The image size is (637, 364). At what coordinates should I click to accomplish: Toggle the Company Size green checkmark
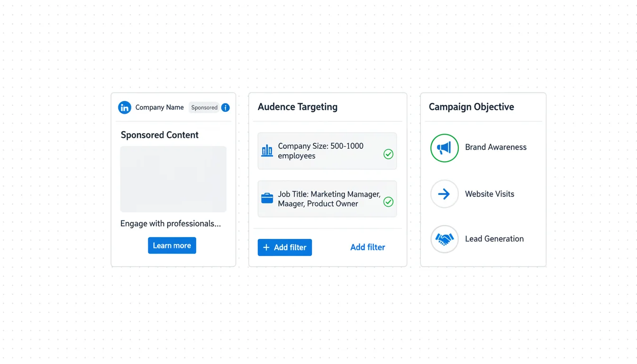click(388, 154)
